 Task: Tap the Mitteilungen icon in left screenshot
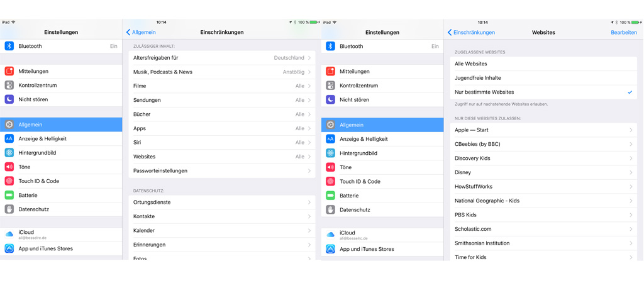9,71
